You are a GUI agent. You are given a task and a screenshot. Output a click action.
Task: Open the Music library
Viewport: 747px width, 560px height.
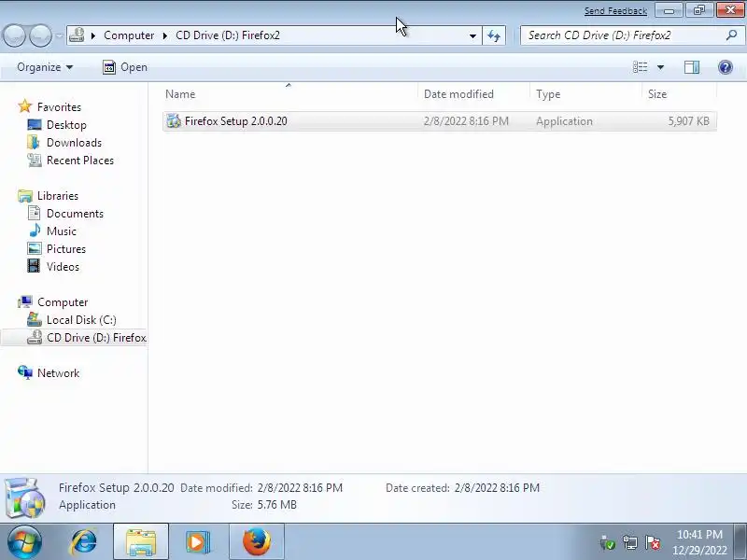[x=61, y=231]
